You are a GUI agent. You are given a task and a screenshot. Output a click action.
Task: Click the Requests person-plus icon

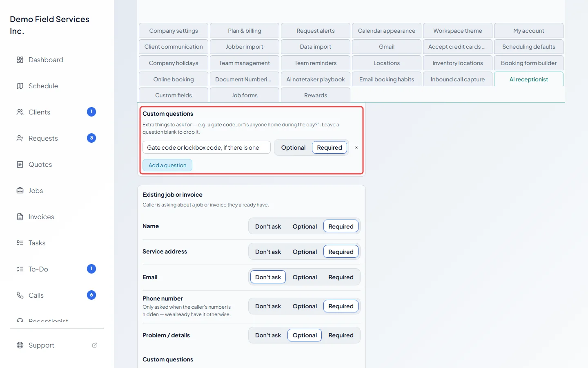click(x=20, y=138)
